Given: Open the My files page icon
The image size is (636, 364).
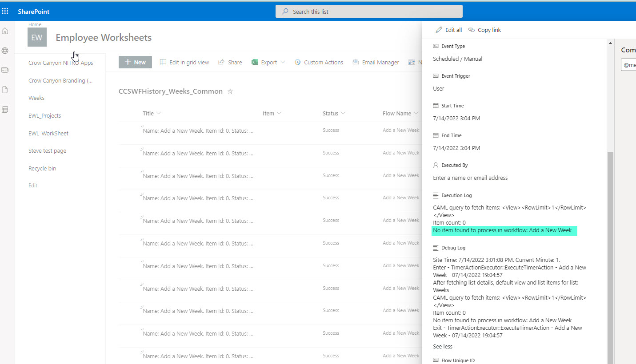Looking at the screenshot, I should (x=5, y=90).
